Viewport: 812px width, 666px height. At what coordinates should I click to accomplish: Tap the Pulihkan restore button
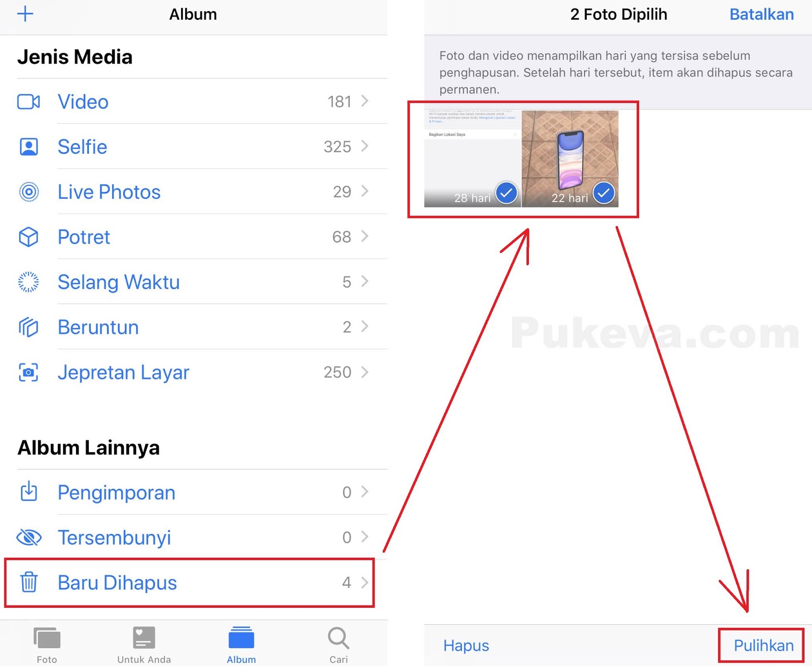pyautogui.click(x=763, y=645)
